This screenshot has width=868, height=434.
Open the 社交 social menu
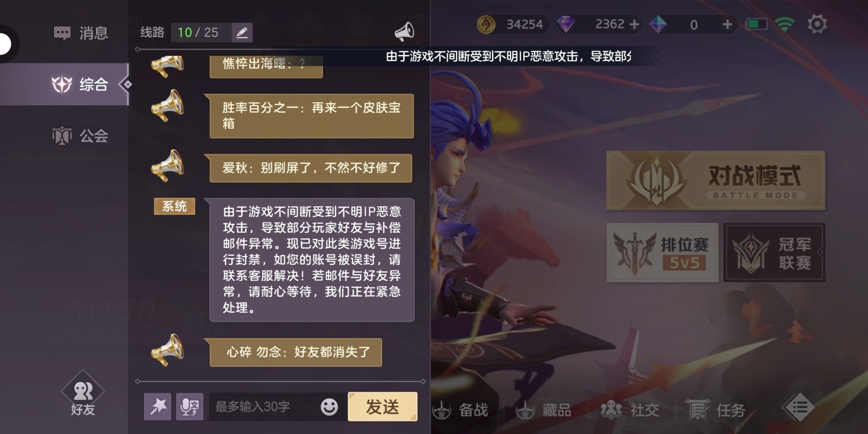click(x=630, y=410)
